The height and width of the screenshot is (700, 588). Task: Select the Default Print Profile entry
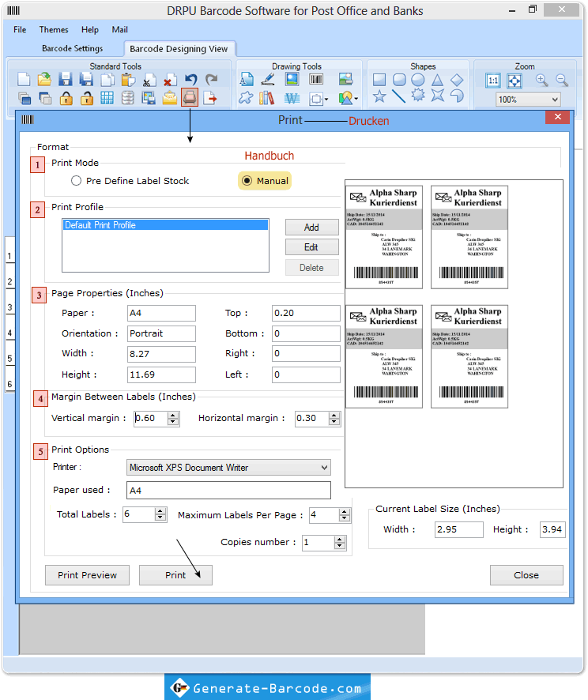(166, 225)
